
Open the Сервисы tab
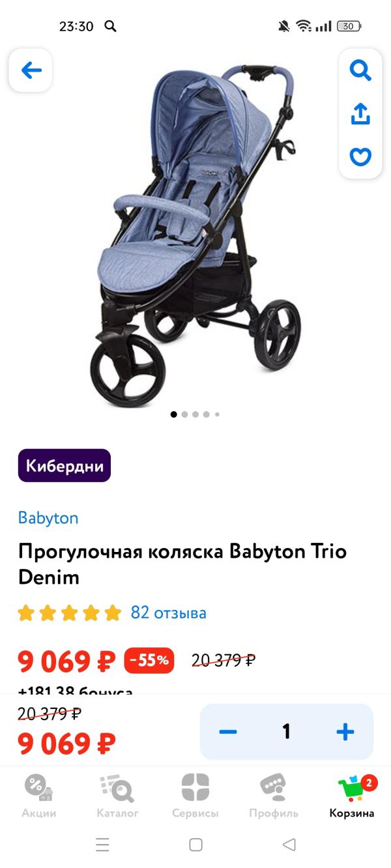(x=195, y=795)
